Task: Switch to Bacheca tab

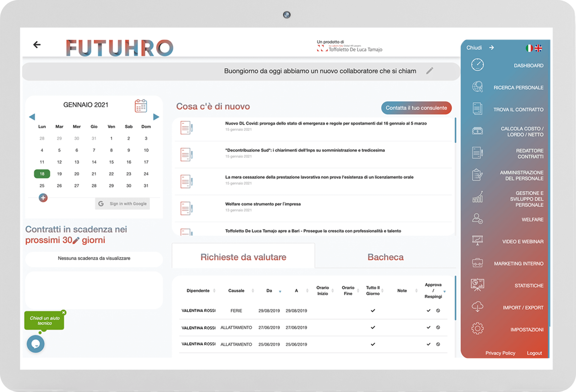Action: [x=385, y=257]
